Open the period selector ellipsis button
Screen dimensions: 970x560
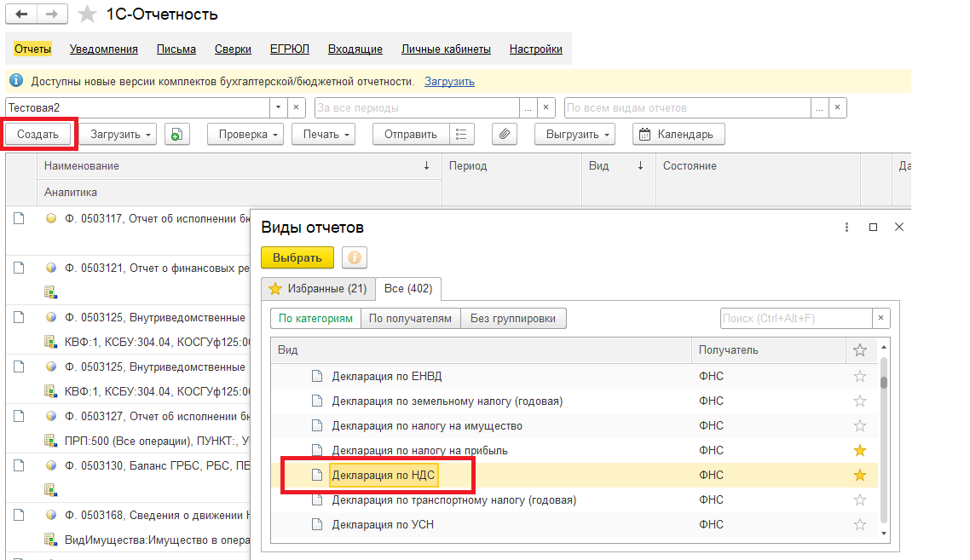pyautogui.click(x=528, y=107)
